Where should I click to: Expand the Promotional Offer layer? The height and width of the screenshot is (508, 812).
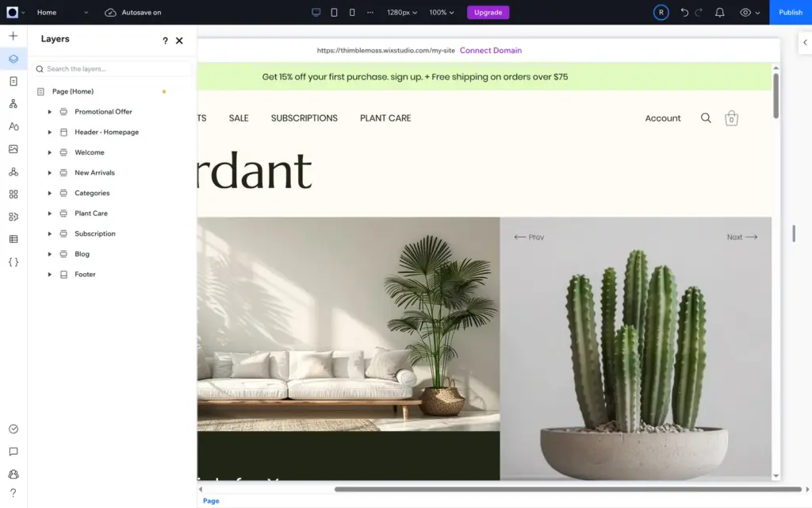[50, 112]
